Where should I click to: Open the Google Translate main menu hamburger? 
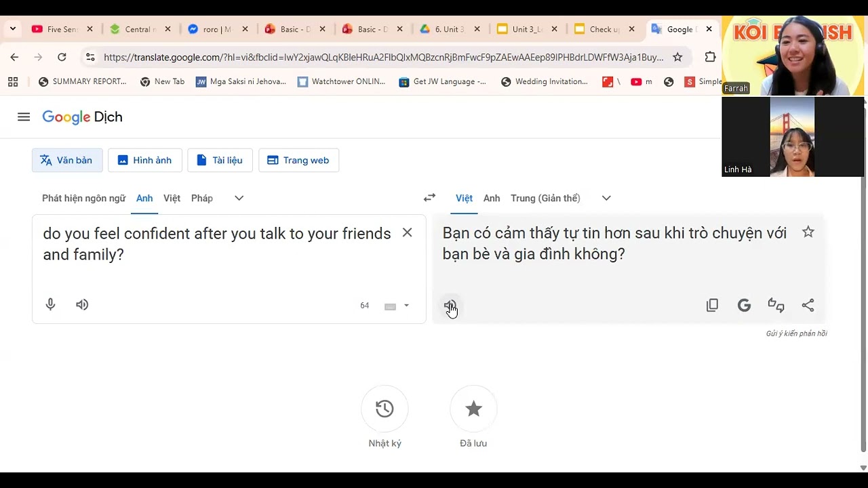pos(24,117)
